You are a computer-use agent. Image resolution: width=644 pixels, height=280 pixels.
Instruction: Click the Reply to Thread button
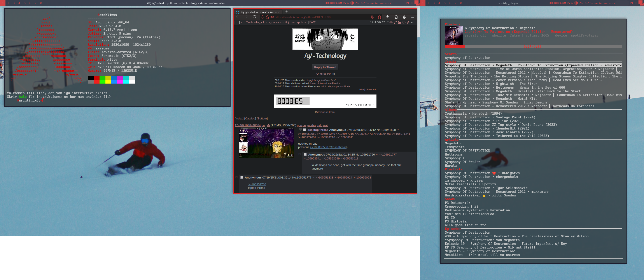[325, 67]
